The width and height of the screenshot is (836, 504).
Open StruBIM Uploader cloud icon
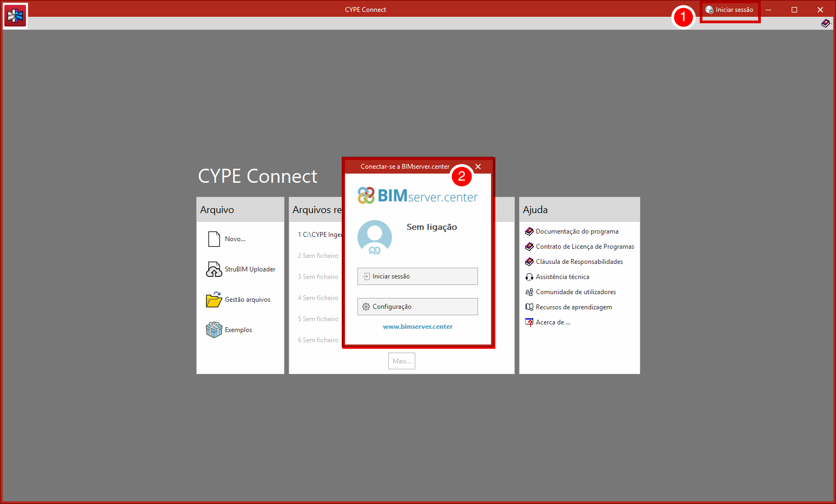tap(214, 269)
